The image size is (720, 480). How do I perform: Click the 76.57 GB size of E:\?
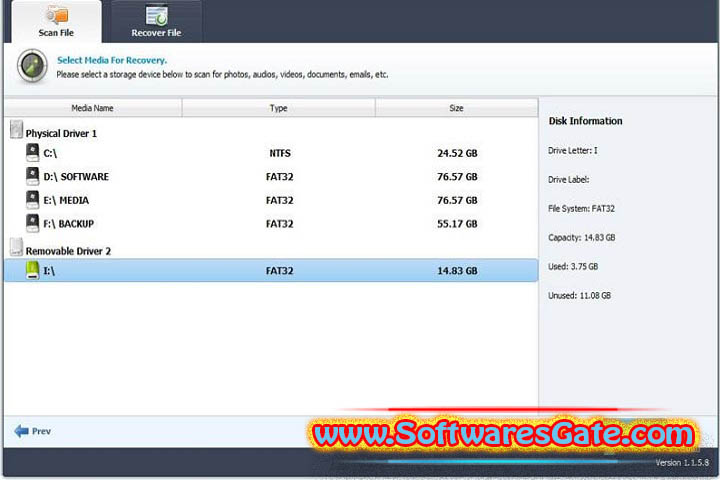click(x=457, y=200)
